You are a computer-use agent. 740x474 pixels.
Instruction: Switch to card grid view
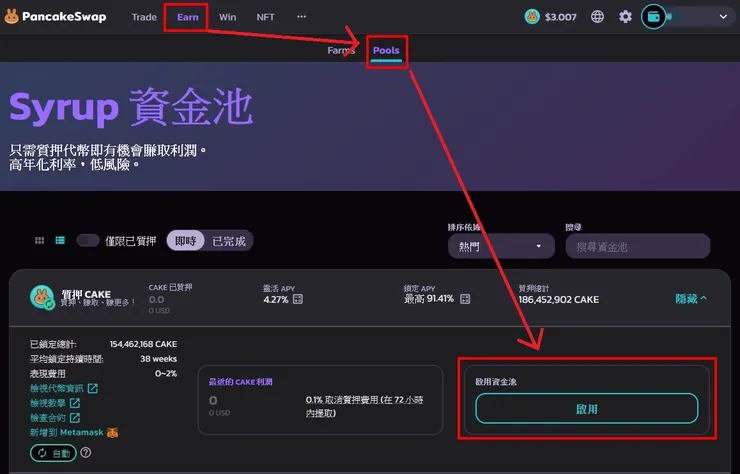(x=40, y=241)
